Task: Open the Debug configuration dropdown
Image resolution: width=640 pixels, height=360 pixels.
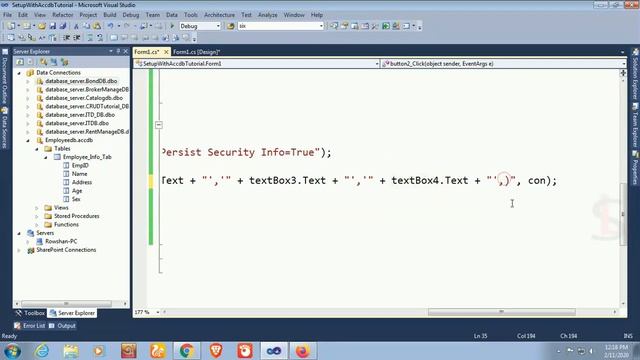Action: 218,26
